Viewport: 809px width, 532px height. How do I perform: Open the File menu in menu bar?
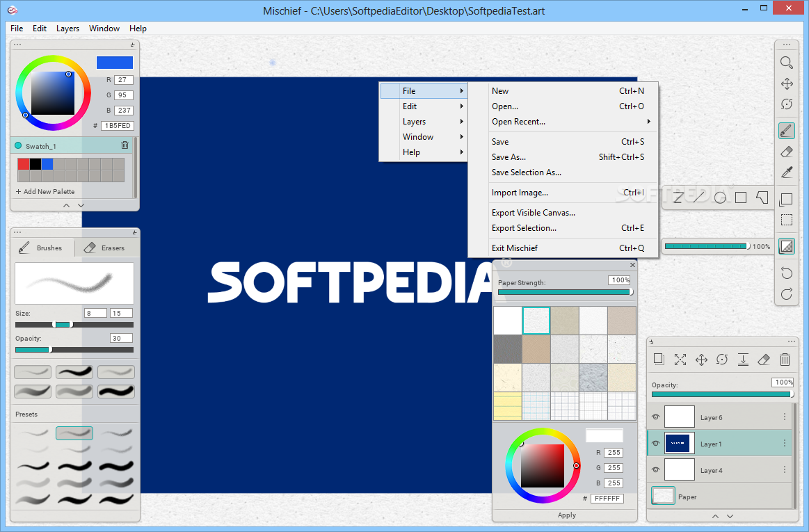tap(17, 29)
